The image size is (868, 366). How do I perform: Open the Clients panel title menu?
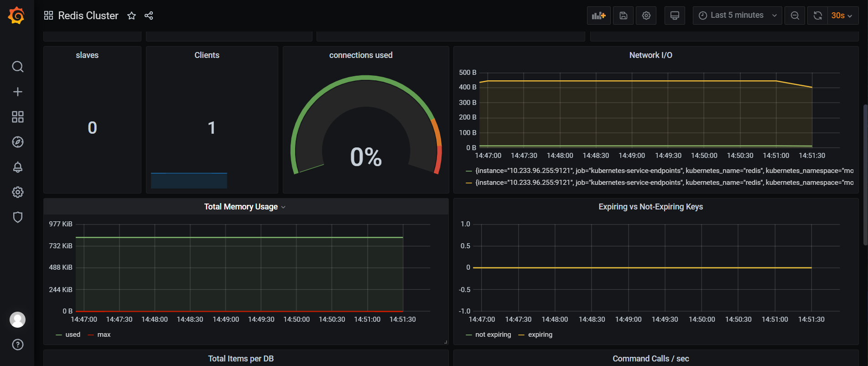(x=207, y=55)
